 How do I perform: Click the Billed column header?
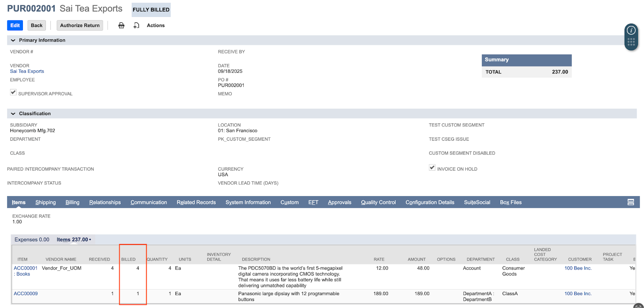point(128,259)
